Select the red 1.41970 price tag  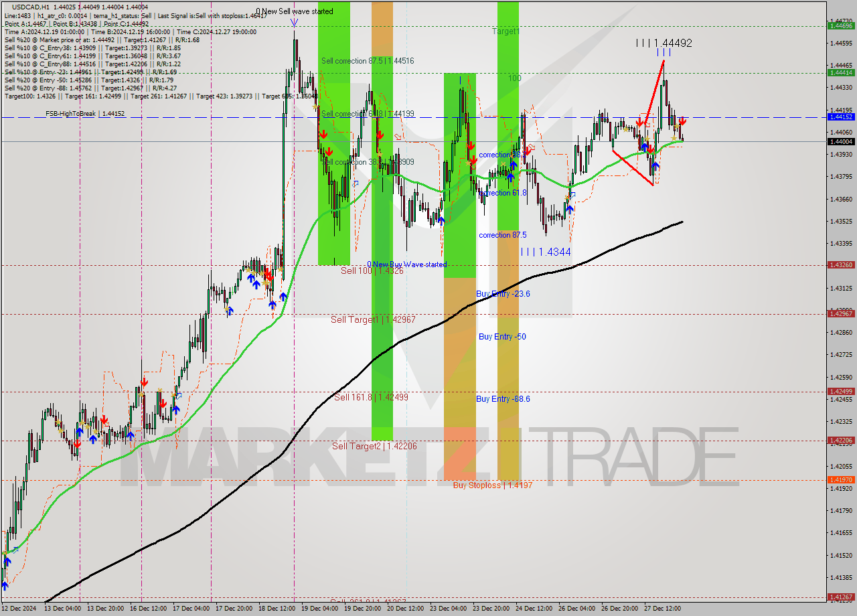click(x=840, y=479)
